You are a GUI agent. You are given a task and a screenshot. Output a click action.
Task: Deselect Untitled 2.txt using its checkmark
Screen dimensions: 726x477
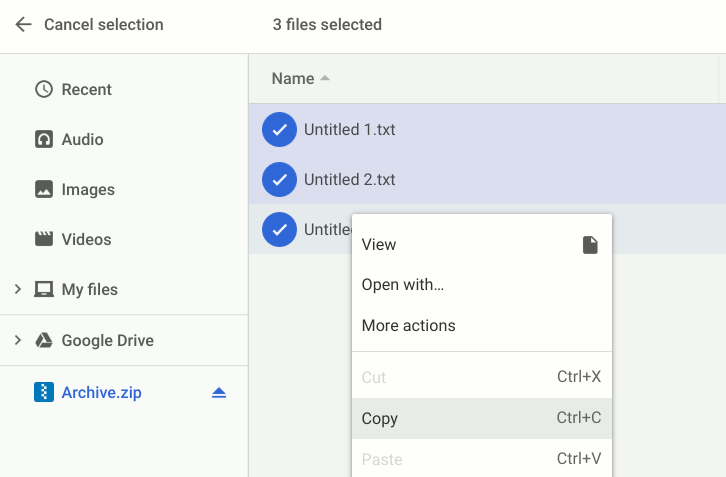pos(279,179)
